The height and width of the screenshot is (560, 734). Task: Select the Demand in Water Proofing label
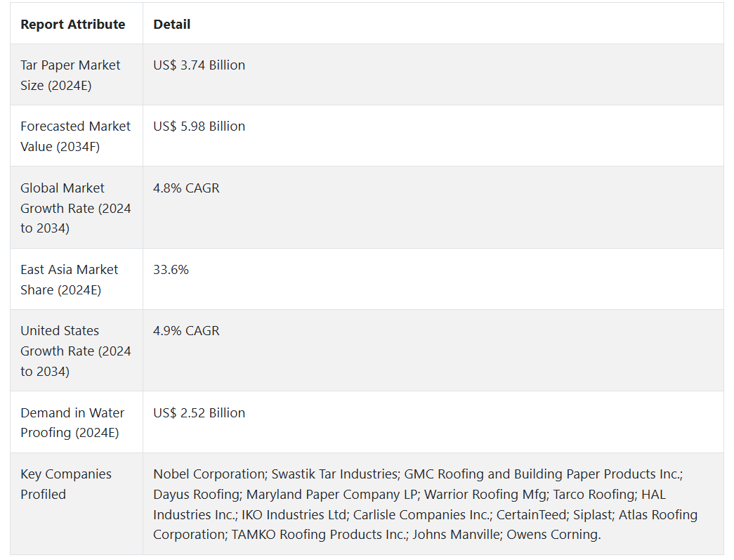tap(72, 422)
